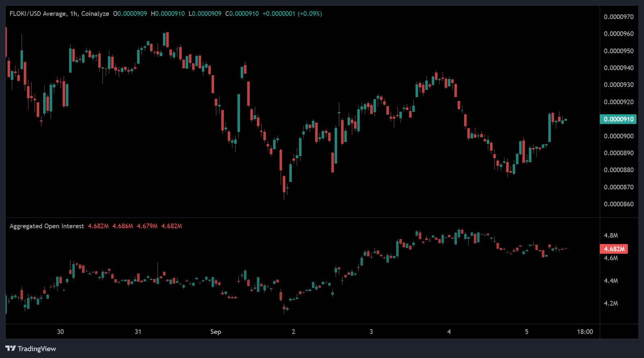The height and width of the screenshot is (358, 644).
Task: Select the current price tag 0.0000910
Action: point(618,119)
